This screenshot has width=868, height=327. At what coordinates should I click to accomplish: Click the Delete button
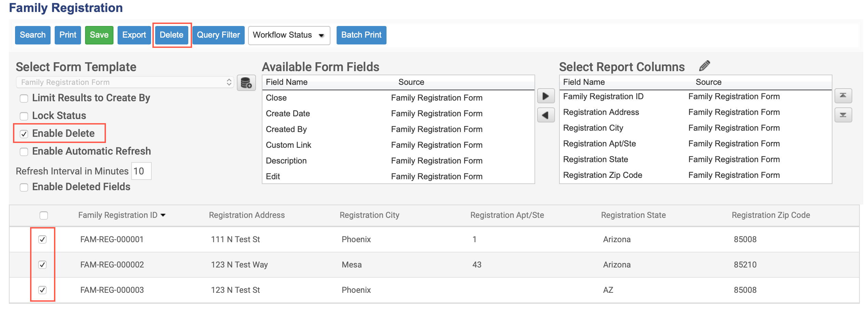coord(172,35)
